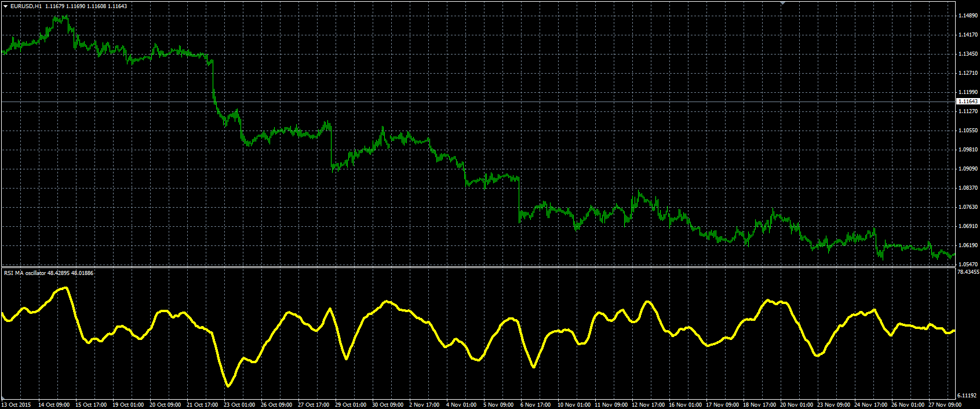This screenshot has width=980, height=409.
Task: Click the 26 Oct 09:00 time label
Action: tap(276, 405)
